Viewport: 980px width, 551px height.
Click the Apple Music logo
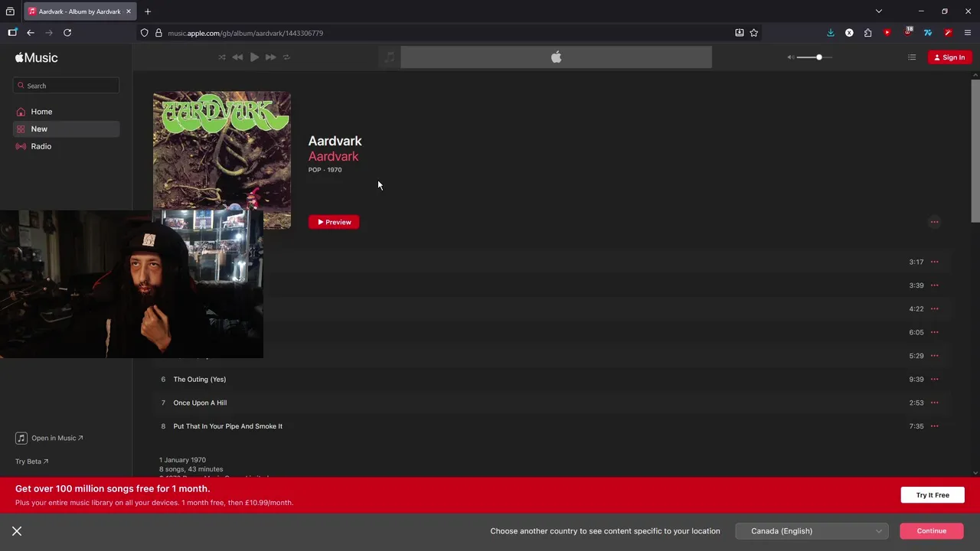pyautogui.click(x=36, y=57)
